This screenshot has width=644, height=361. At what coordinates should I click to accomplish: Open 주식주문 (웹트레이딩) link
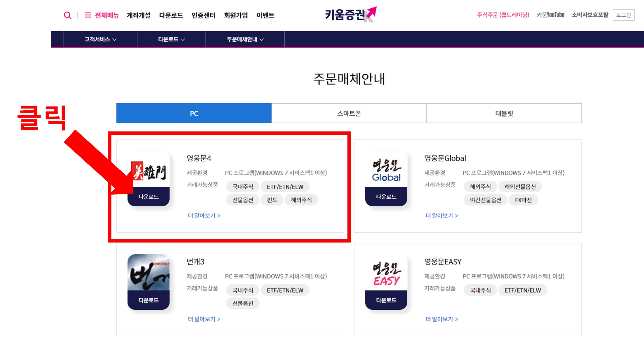click(x=503, y=15)
